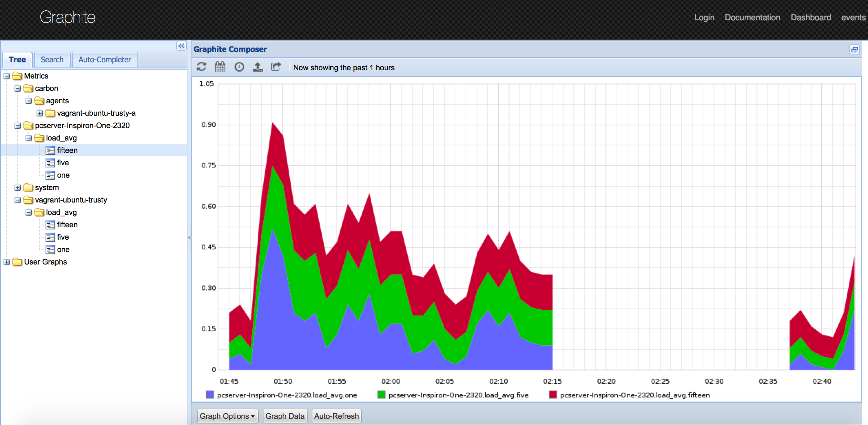Open the recent time range clock icon
868x425 pixels.
click(239, 67)
